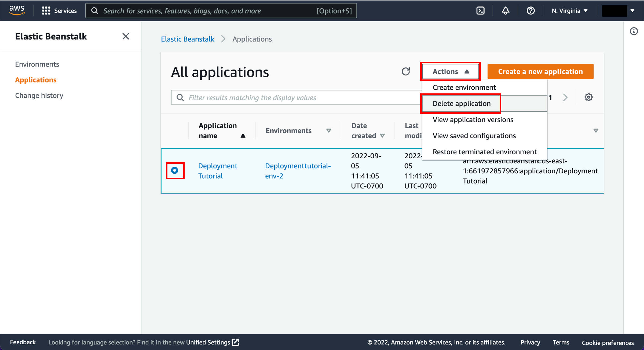This screenshot has width=644, height=350.
Task: Sort by Application name column
Action: pyautogui.click(x=222, y=131)
